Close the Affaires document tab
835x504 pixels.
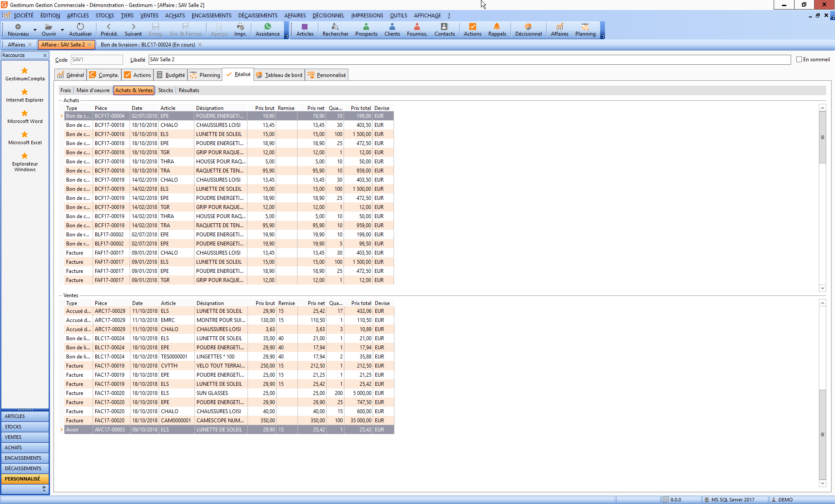(x=30, y=45)
